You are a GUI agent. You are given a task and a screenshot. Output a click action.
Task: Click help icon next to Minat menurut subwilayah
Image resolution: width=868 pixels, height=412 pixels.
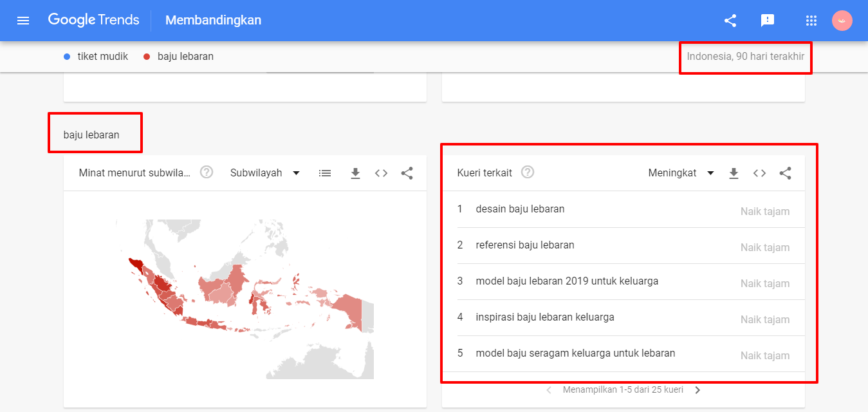(x=207, y=173)
